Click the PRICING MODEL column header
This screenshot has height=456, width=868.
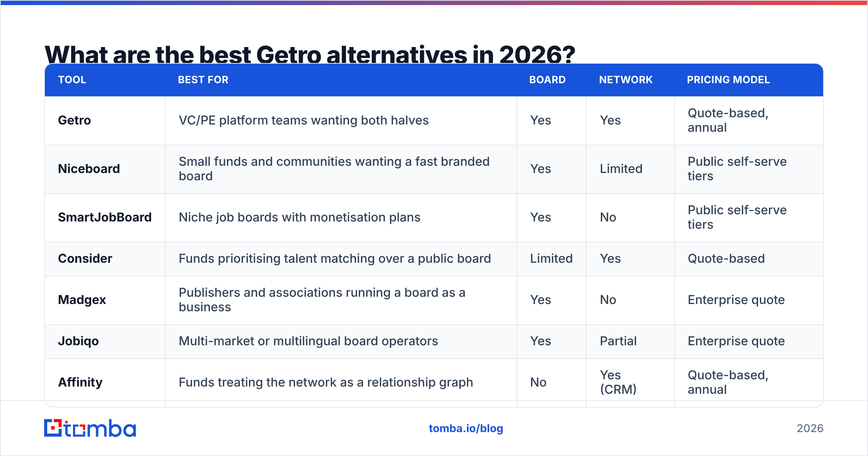pyautogui.click(x=728, y=80)
